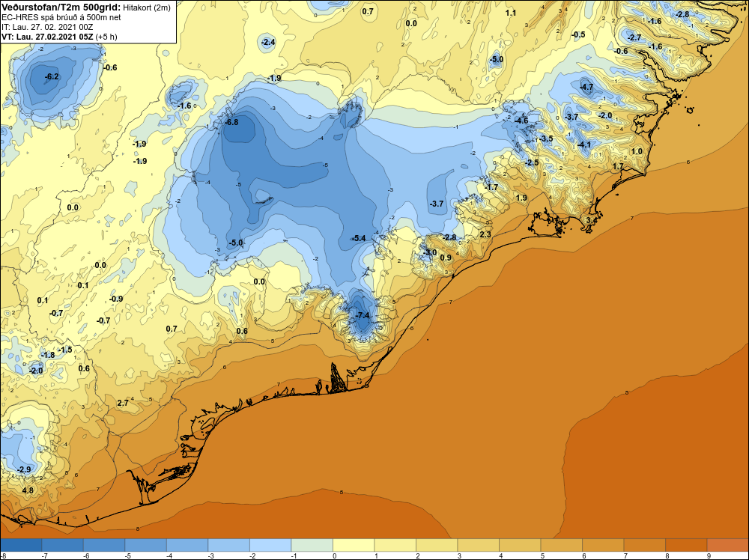Click the dark orange swatch between 8 and 9
This screenshot has height=560, width=749.
coord(686,545)
